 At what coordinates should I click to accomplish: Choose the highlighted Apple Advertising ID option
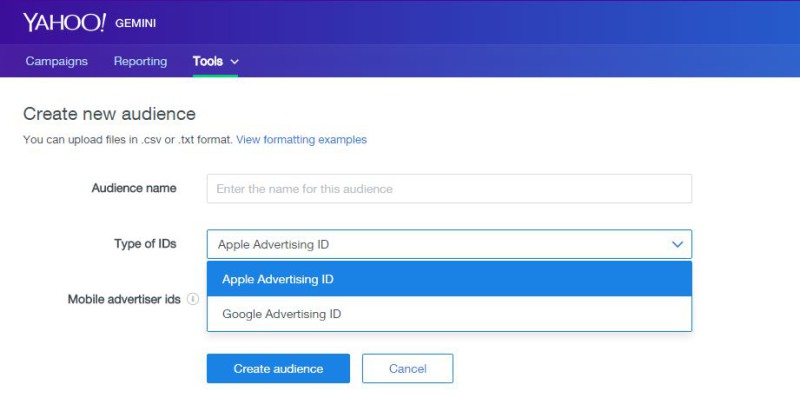coord(449,279)
